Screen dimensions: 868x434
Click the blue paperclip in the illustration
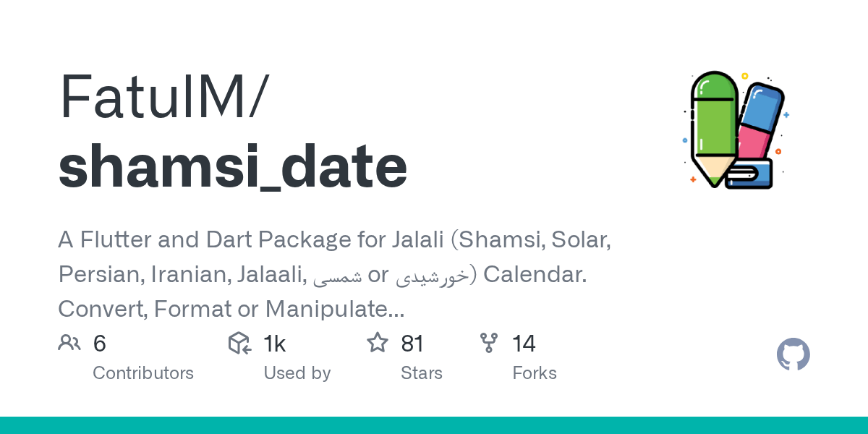click(749, 175)
